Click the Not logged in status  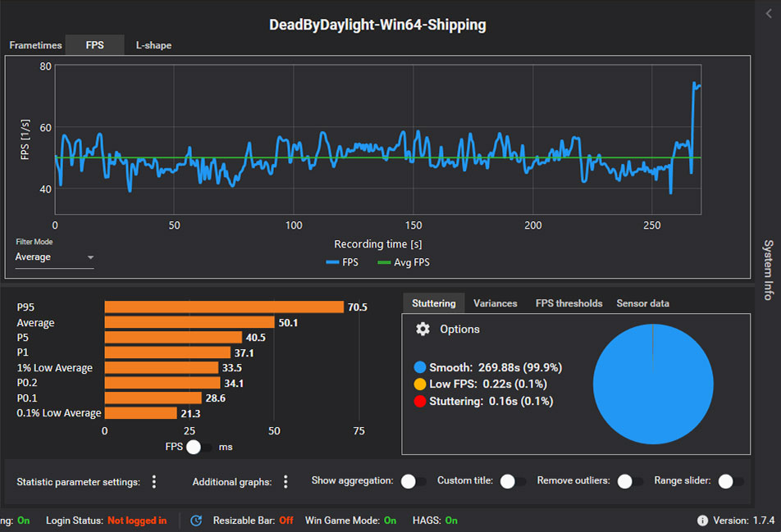[137, 521]
